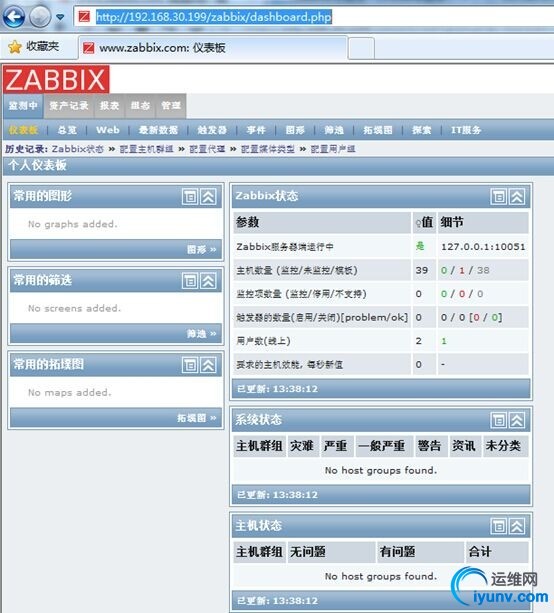Collapse the 常用的图形 widget
The image size is (554, 613).
point(208,197)
